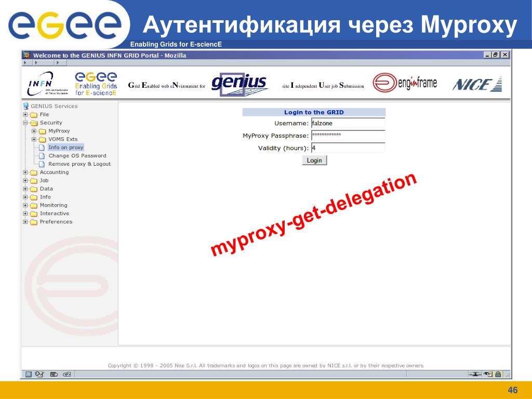Image resolution: width=532 pixels, height=399 pixels.
Task: Expand the VOMS Exts subfolder
Action: click(x=33, y=139)
